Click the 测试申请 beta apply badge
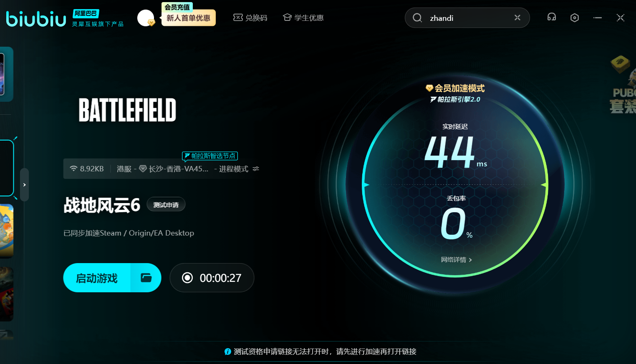 pos(166,205)
